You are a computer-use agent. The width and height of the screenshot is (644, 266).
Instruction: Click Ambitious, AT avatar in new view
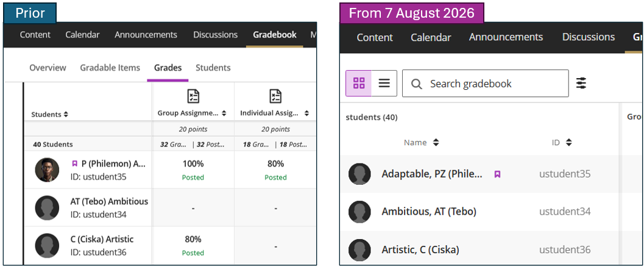coord(359,212)
